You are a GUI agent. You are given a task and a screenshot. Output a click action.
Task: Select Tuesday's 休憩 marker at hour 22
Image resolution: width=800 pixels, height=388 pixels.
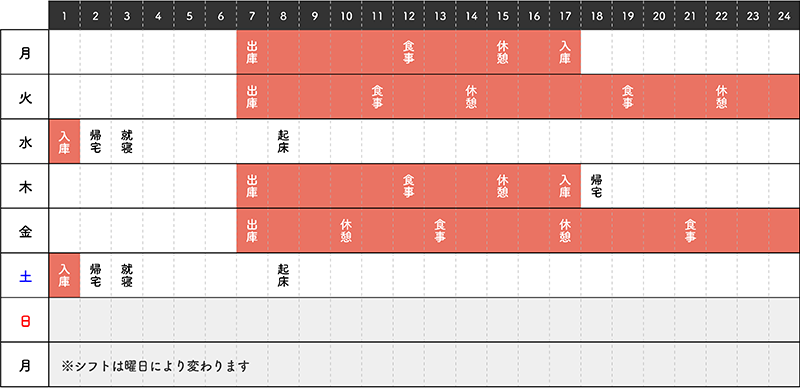(x=721, y=97)
